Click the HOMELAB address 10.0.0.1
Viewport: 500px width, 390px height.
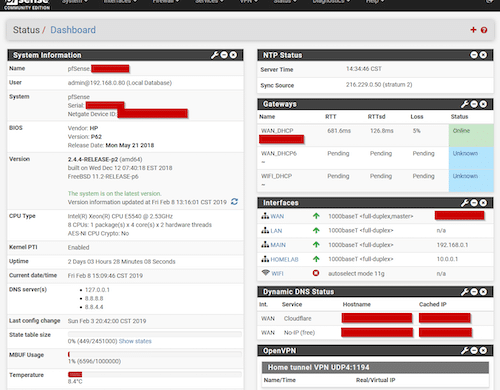coord(447,259)
